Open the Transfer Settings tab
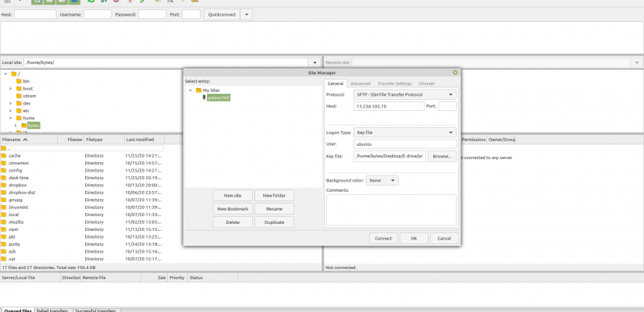This screenshot has width=644, height=312. click(x=394, y=83)
